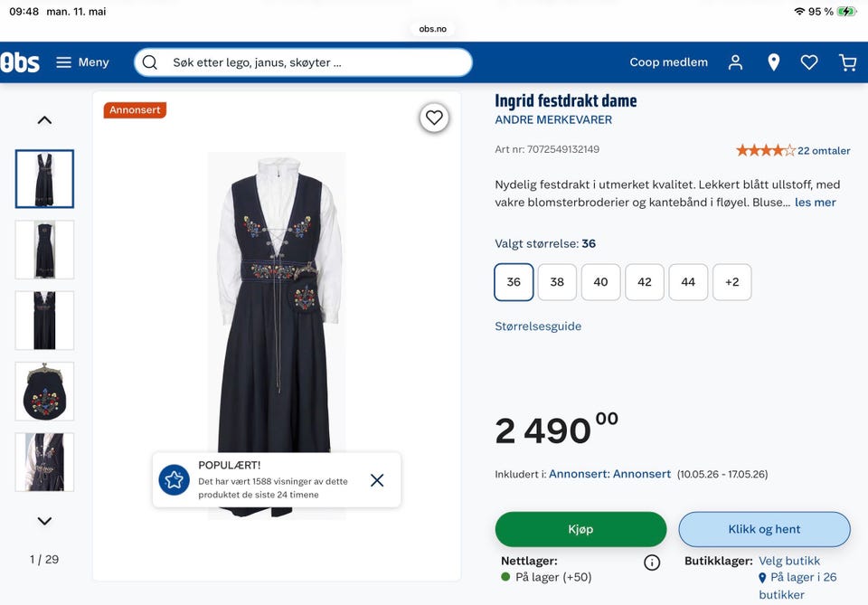Open favorites heart in header
868x605 pixels.
point(809,62)
